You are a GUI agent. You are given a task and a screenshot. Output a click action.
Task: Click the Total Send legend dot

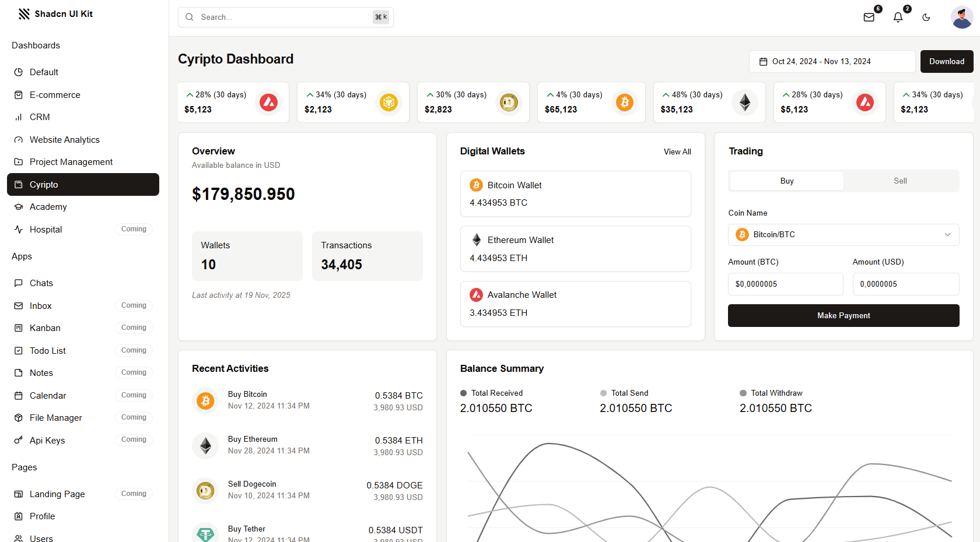pyautogui.click(x=604, y=393)
